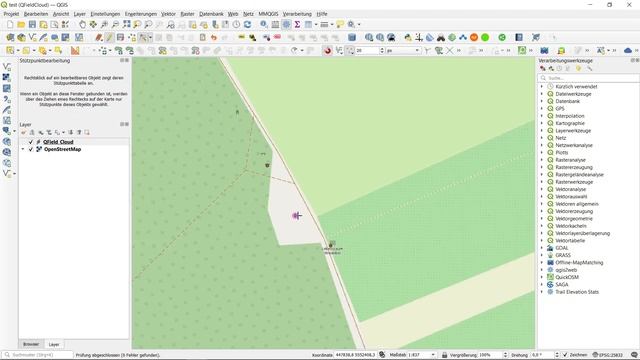Click the orange Undo arrow

click(214, 38)
